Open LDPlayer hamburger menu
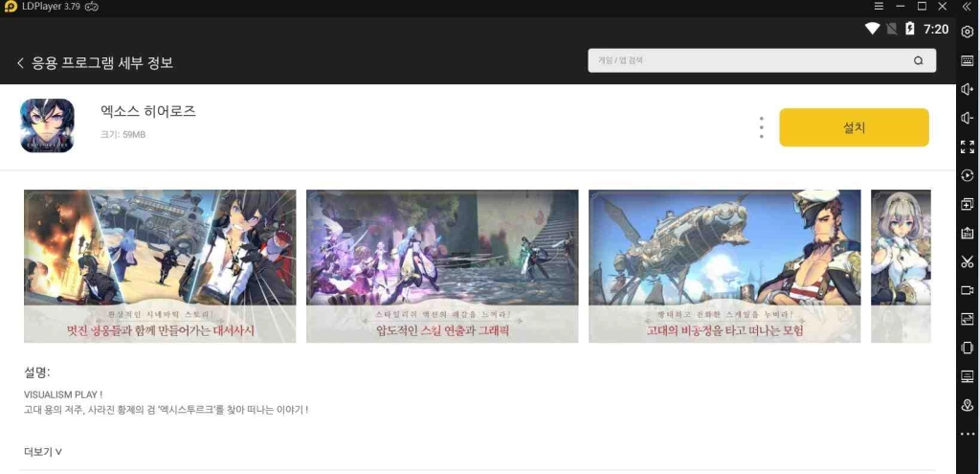 pyautogui.click(x=879, y=7)
